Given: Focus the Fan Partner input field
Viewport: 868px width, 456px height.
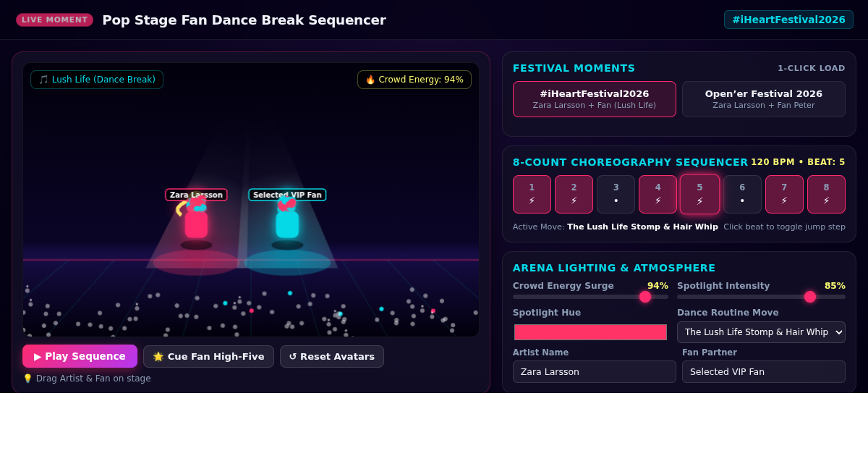Looking at the screenshot, I should [764, 371].
